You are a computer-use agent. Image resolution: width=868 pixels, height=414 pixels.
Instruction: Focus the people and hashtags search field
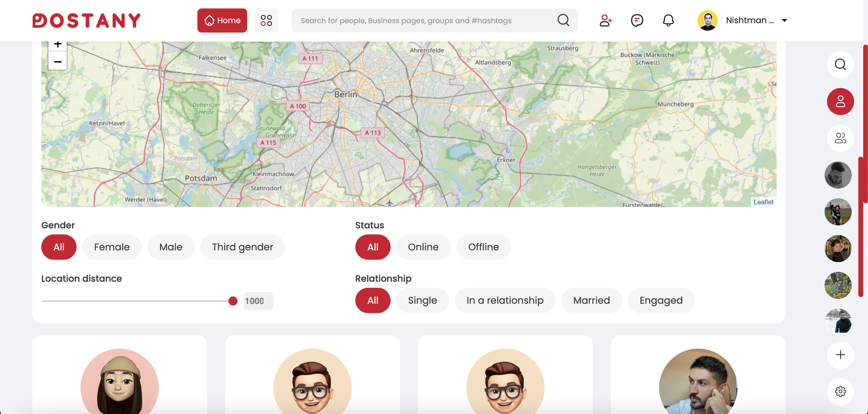425,20
